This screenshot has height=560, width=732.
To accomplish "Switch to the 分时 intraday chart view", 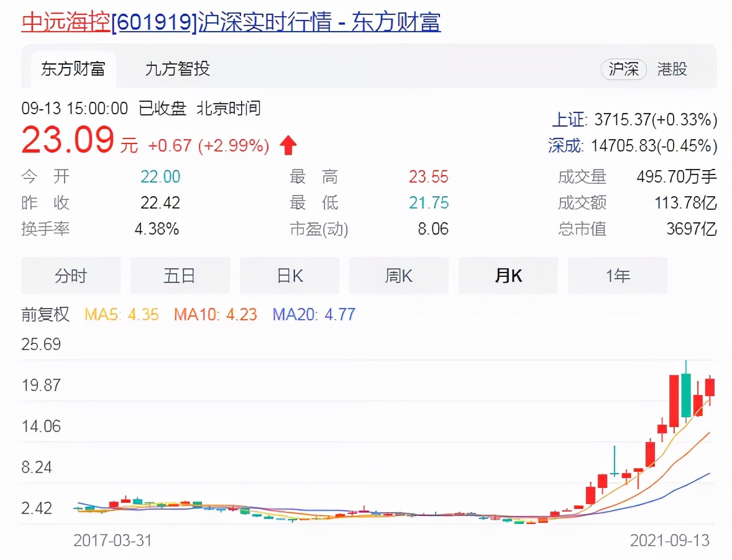I will pyautogui.click(x=70, y=275).
